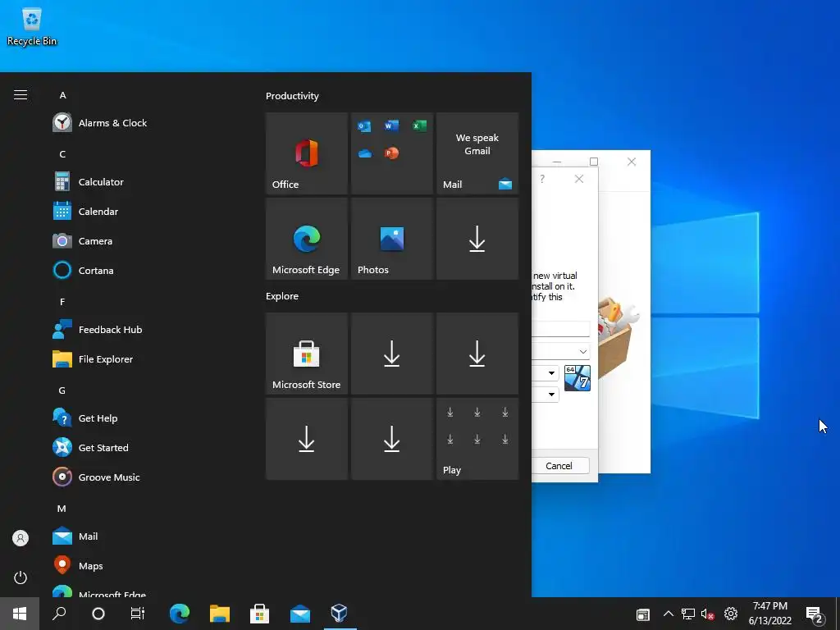
Task: Open the Microsoft Edge tile
Action: pos(307,239)
